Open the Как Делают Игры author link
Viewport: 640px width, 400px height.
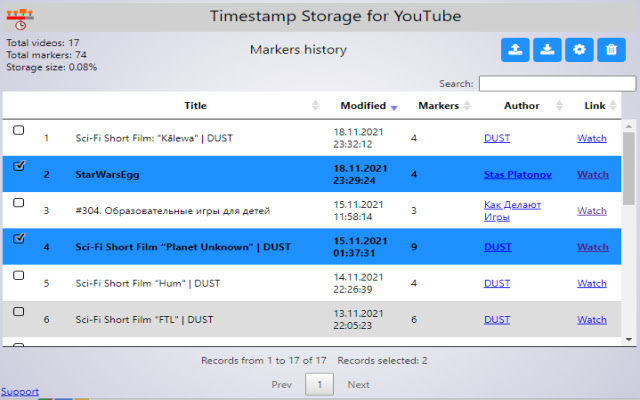[x=512, y=211]
